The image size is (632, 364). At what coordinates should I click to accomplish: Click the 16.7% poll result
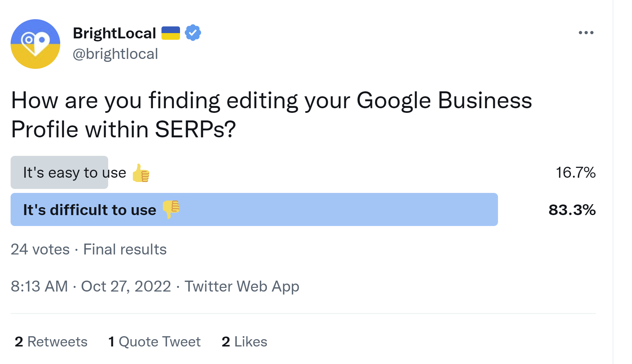pos(575,173)
